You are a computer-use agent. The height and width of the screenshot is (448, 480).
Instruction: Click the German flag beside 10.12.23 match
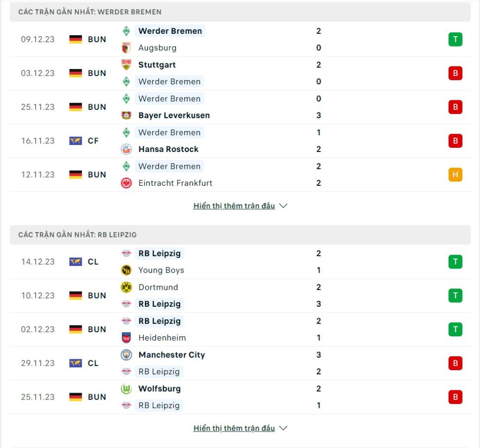pyautogui.click(x=75, y=296)
